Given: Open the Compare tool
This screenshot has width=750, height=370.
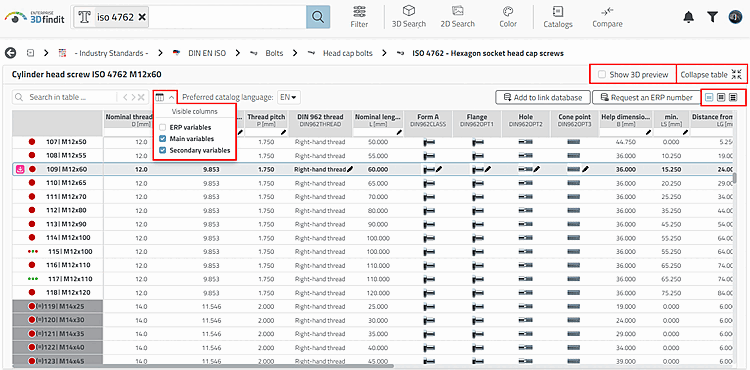Looking at the screenshot, I should point(607,17).
